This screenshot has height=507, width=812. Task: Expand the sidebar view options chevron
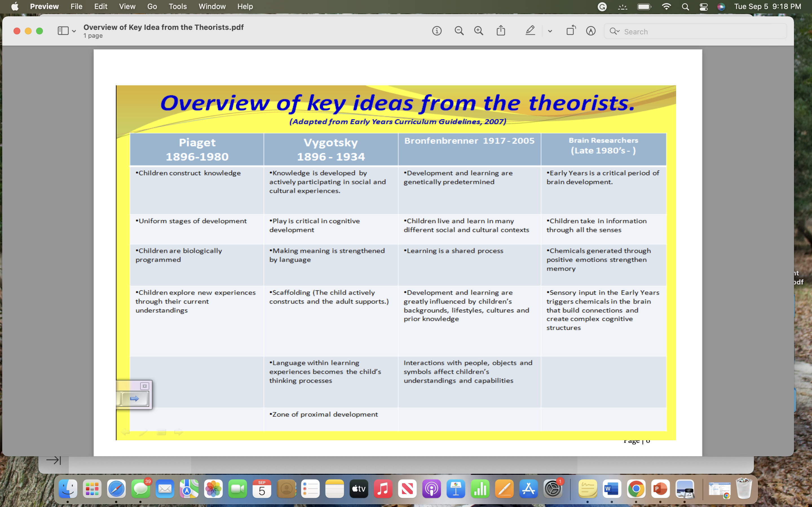[x=74, y=31]
